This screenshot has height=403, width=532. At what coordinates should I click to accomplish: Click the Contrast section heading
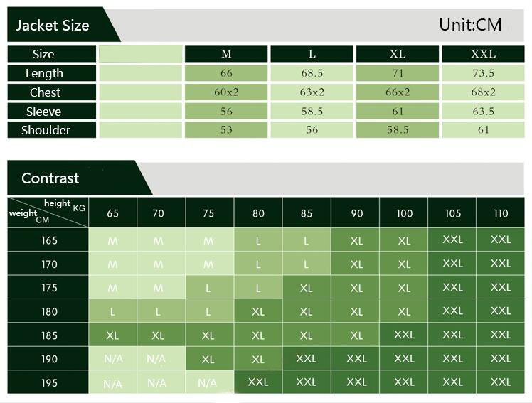coord(50,178)
